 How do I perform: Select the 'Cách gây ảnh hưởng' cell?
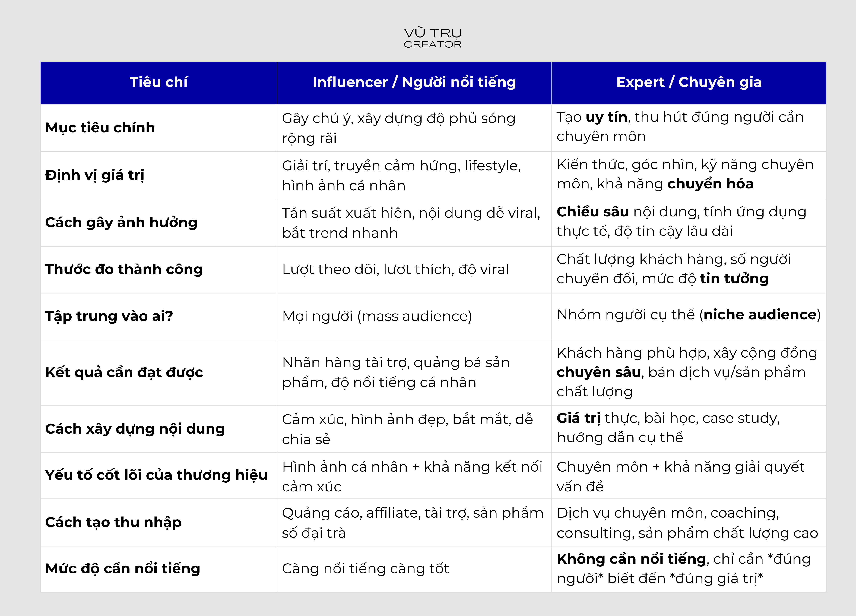(x=121, y=223)
